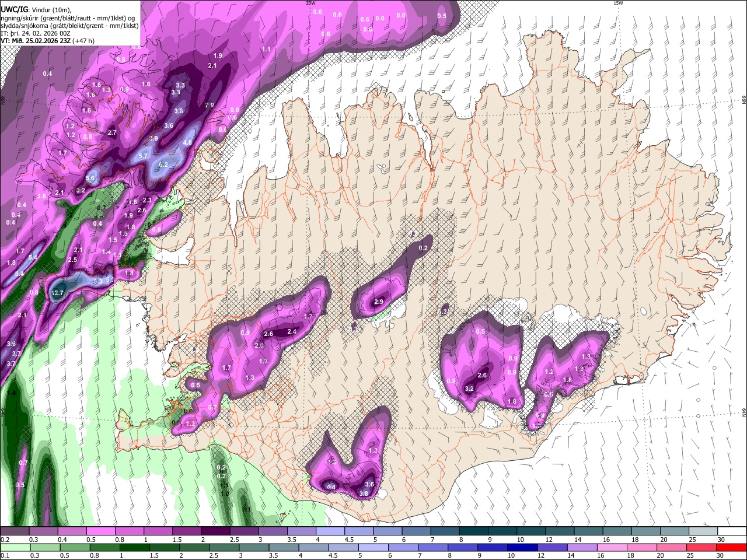Pick the violet rain swatch 12 to 14
The width and height of the screenshot is (747, 560).
point(553,547)
